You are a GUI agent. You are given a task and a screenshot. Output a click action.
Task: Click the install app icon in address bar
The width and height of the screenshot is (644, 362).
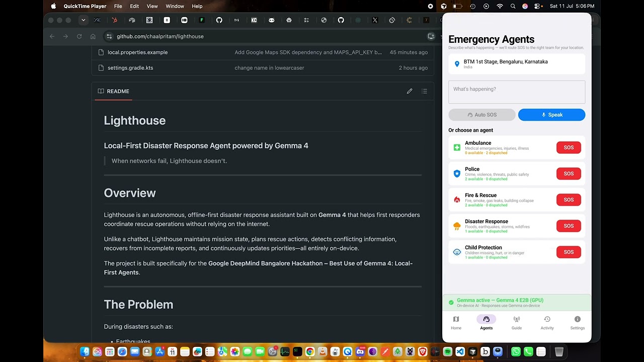431,36
